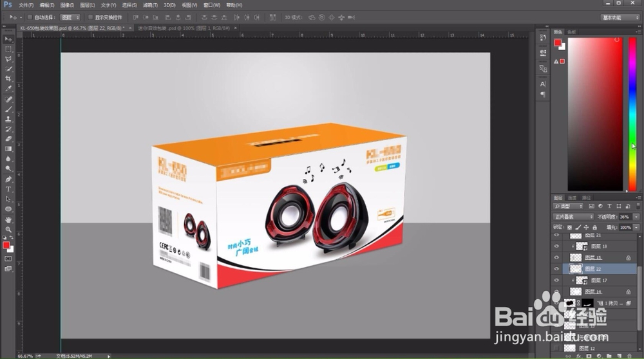The height and width of the screenshot is (359, 644).
Task: Pick a color in the red color field
Action: (x=595, y=114)
